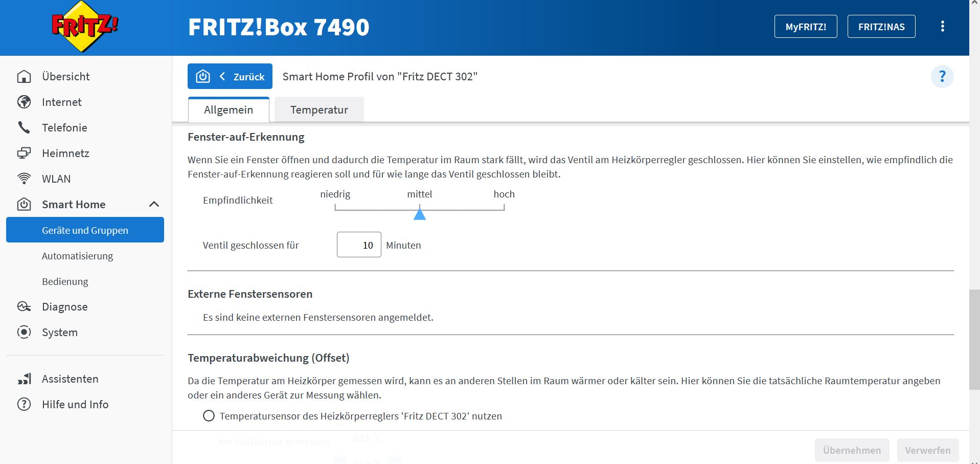
Task: Open the Assistenten wizard icon
Action: 24,379
